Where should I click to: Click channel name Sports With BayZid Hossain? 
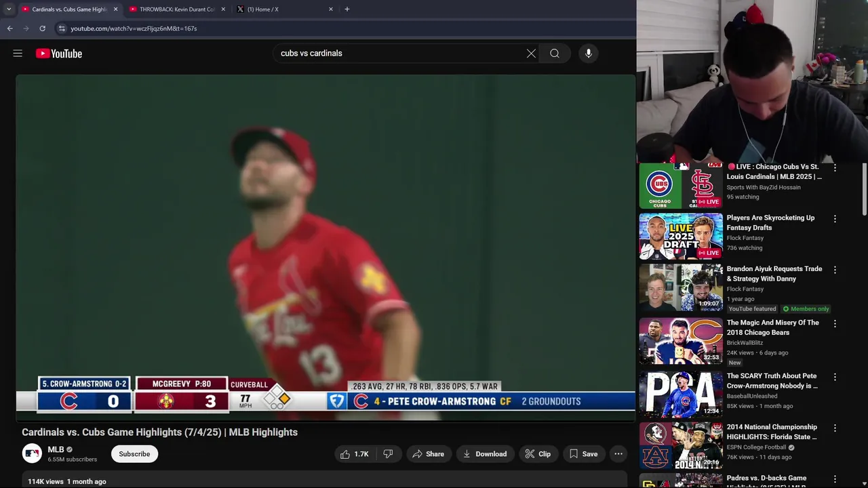tap(764, 188)
